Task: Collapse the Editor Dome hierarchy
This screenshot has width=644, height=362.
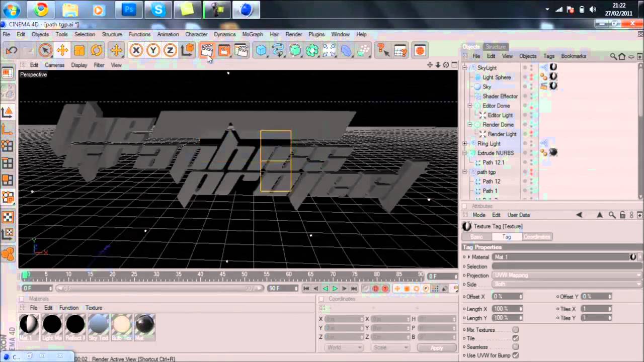Action: tap(470, 106)
